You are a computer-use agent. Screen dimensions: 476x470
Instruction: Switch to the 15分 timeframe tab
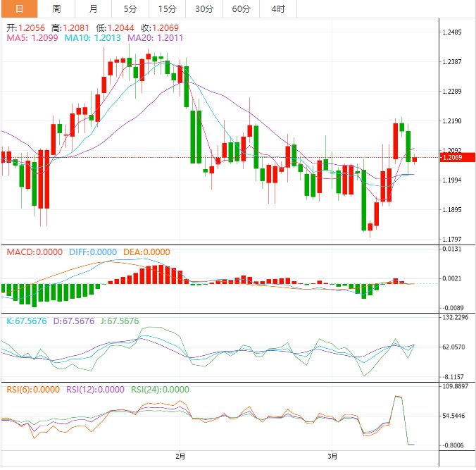coord(168,9)
